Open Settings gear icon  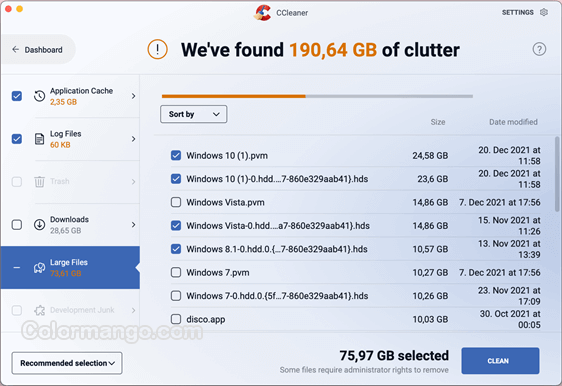click(x=544, y=13)
